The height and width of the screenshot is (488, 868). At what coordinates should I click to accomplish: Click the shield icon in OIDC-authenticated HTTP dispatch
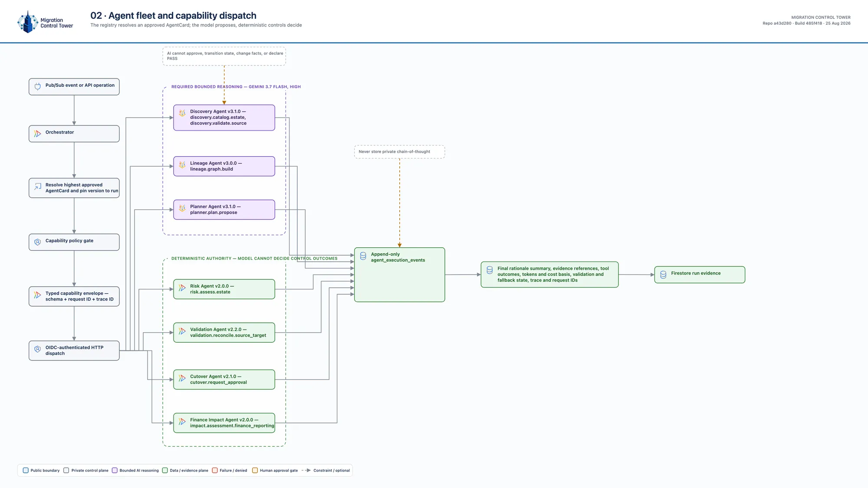coord(38,349)
